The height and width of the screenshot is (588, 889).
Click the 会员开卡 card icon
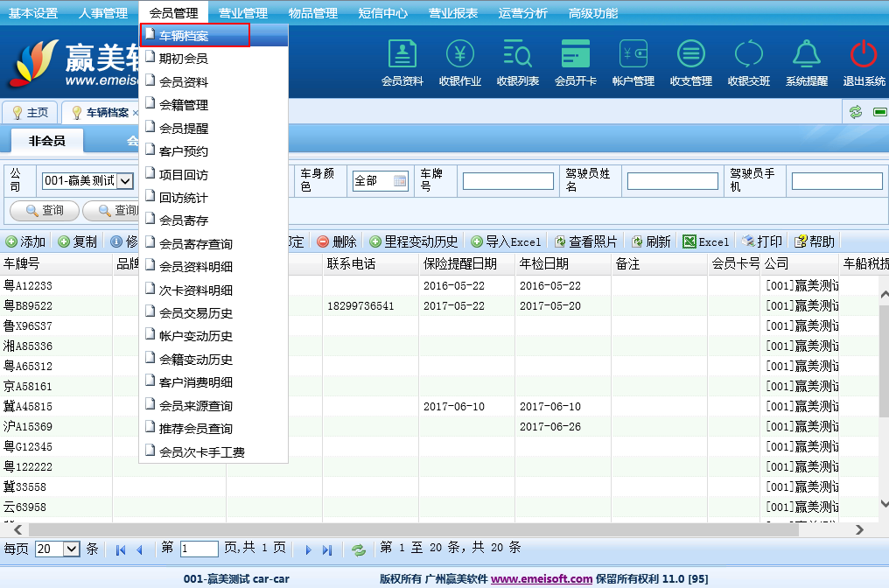tap(576, 62)
